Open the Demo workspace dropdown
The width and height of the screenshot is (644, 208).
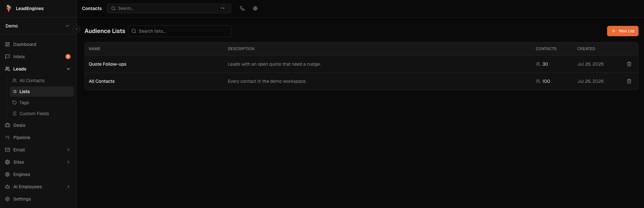coord(38,26)
